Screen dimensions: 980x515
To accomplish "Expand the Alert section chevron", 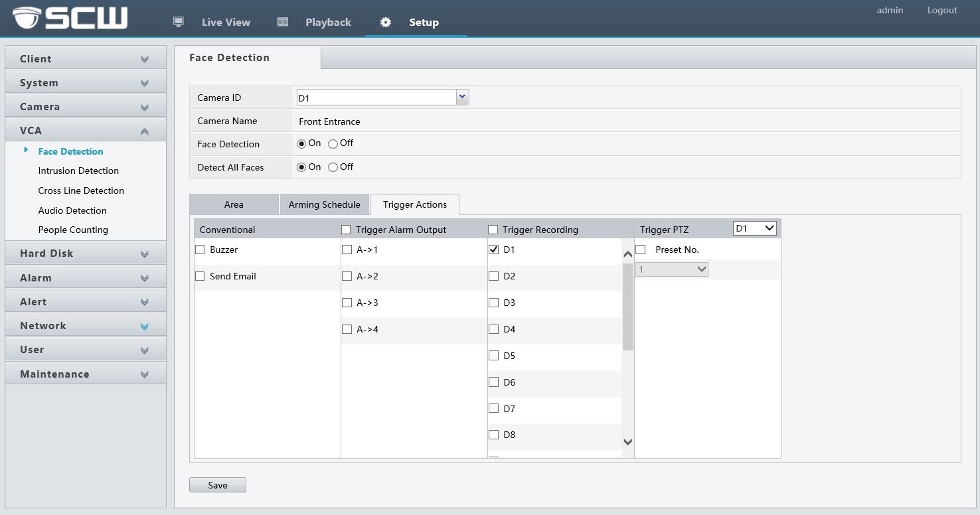I will pyautogui.click(x=145, y=302).
